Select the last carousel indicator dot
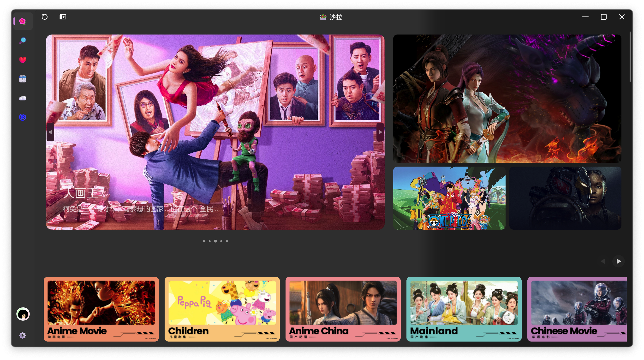 pyautogui.click(x=227, y=241)
